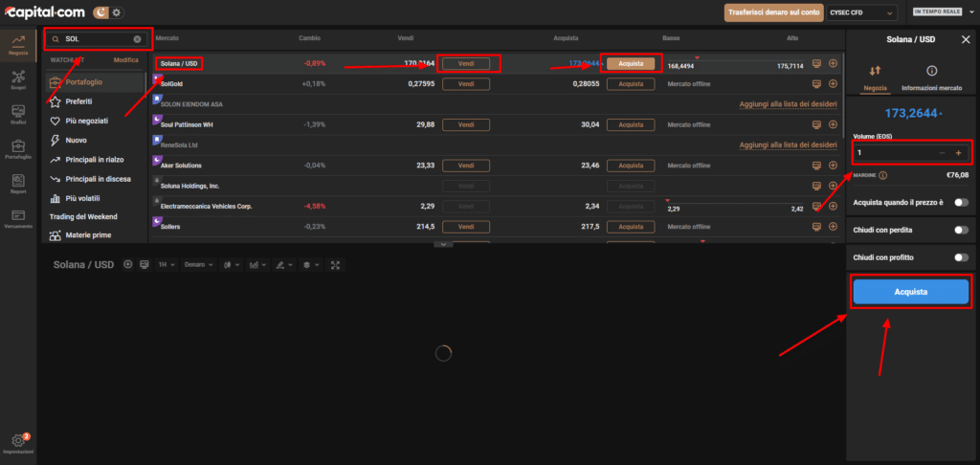
Task: Add SOLON EIENDOM ASA to wishlist
Action: [789, 104]
